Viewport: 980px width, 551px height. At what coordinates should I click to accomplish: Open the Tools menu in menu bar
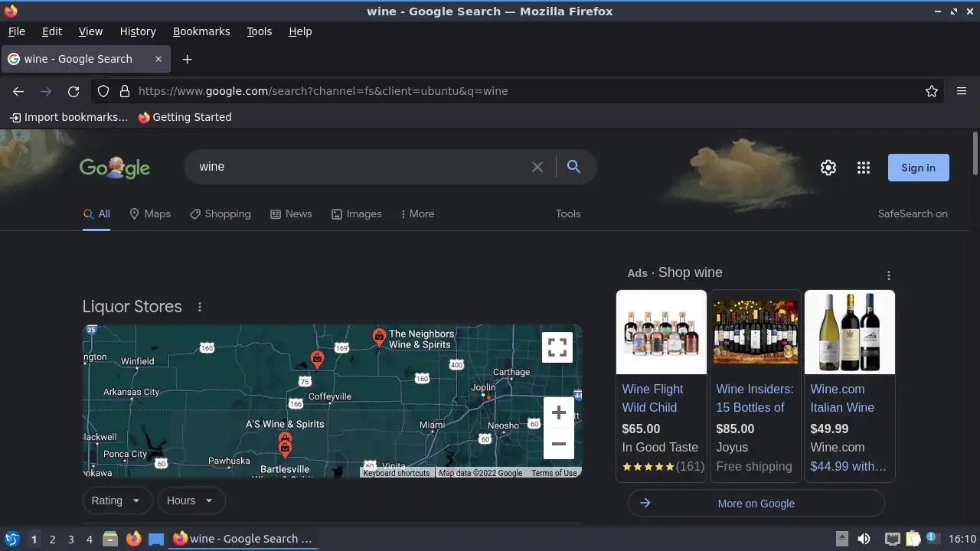(x=259, y=31)
